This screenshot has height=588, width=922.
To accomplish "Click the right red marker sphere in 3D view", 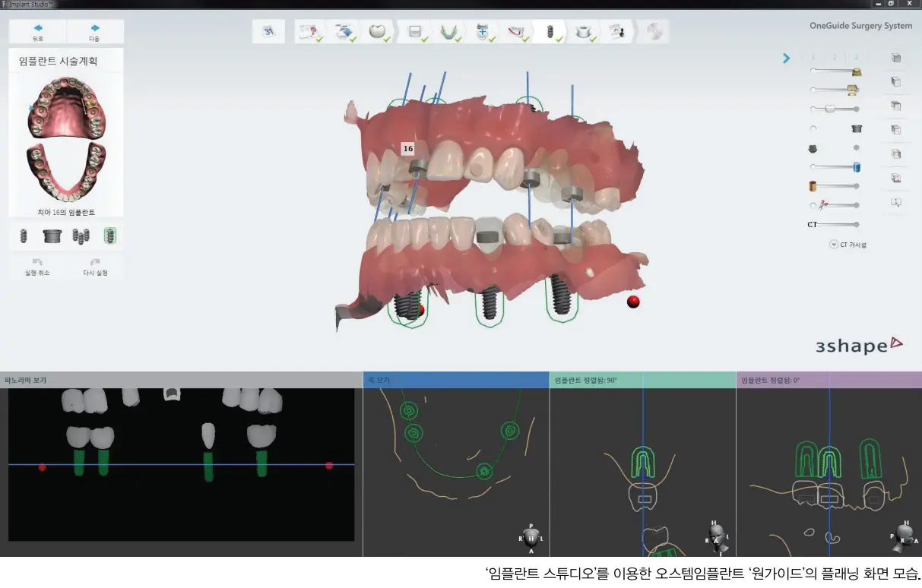I will pyautogui.click(x=633, y=302).
